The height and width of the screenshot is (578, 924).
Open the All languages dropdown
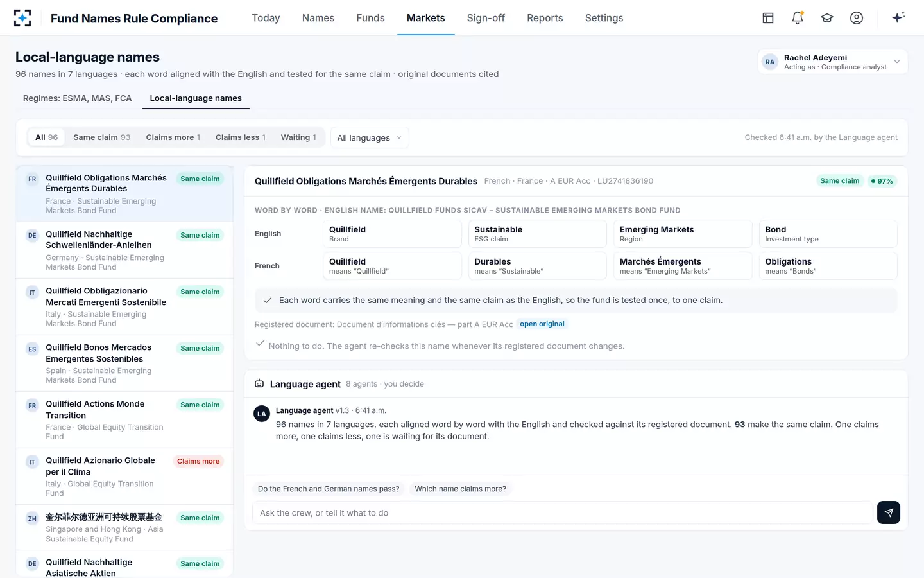point(370,137)
